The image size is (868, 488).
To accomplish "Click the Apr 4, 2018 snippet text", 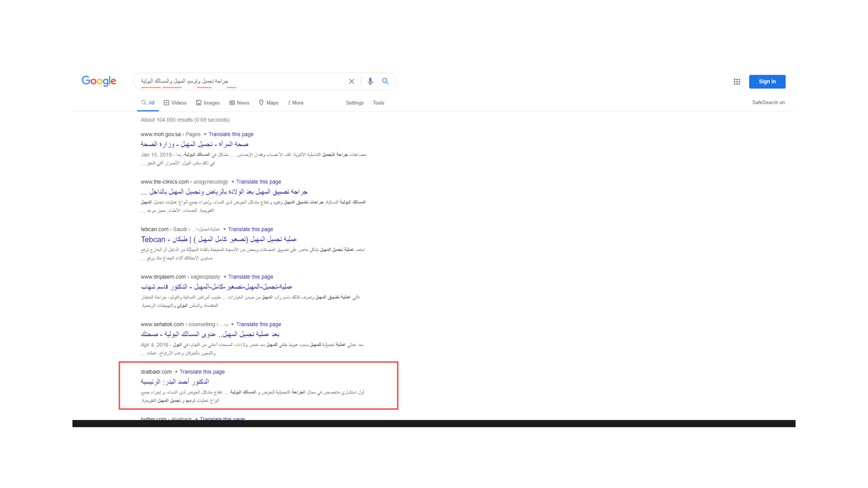I will coord(154,345).
